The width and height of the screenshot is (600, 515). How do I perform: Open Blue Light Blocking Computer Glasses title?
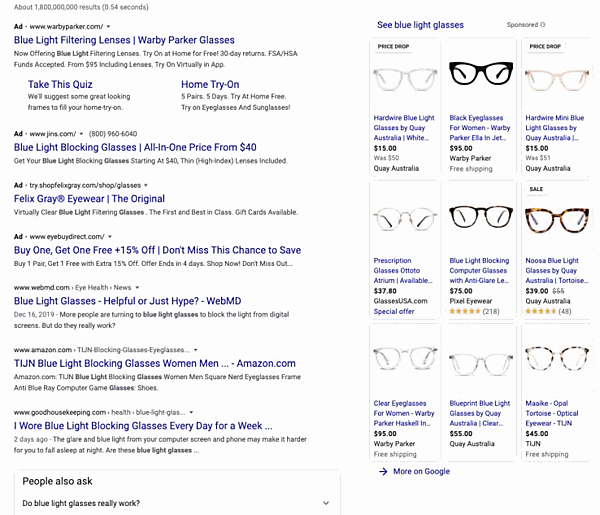coord(479,271)
